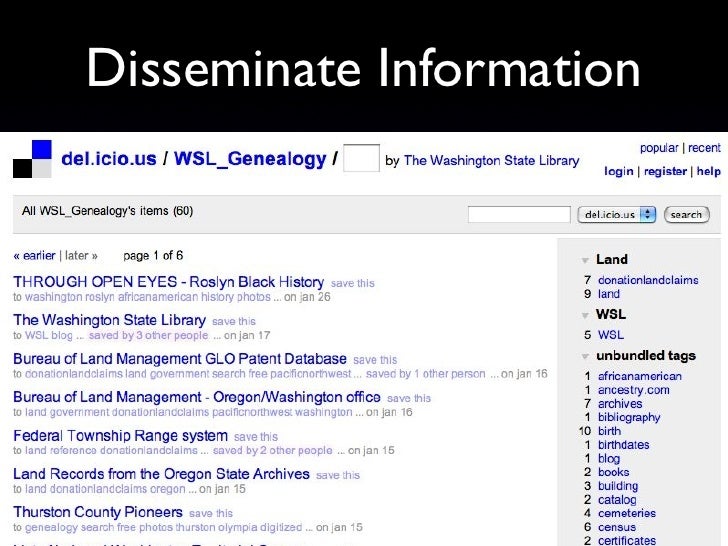
Task: Open the del.icio.us search scope dropdown
Action: (617, 214)
